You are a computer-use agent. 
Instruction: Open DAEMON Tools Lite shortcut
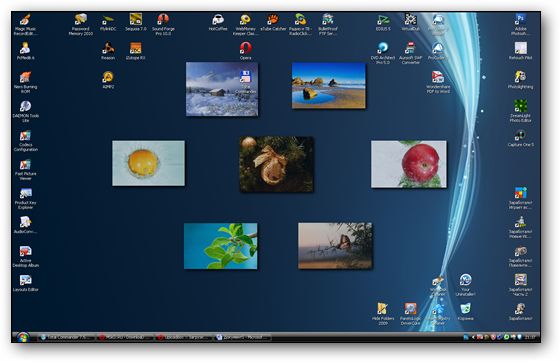25,111
